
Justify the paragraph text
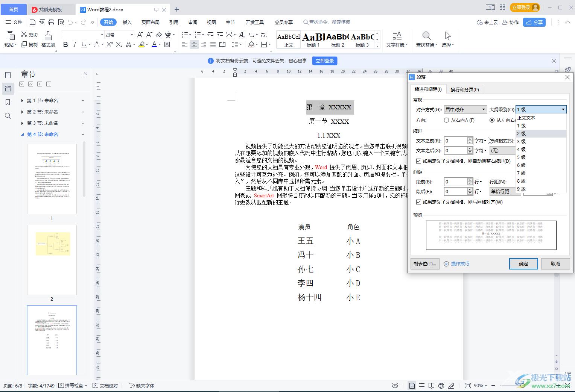(213, 44)
